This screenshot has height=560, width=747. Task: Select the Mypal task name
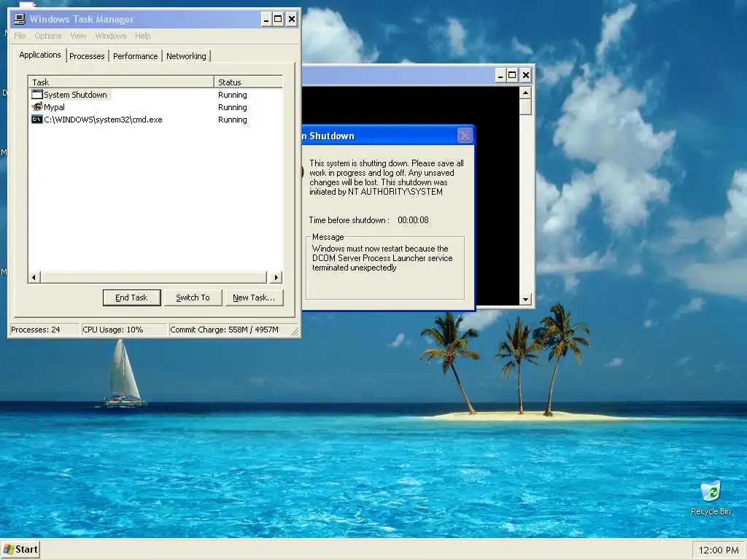54,107
